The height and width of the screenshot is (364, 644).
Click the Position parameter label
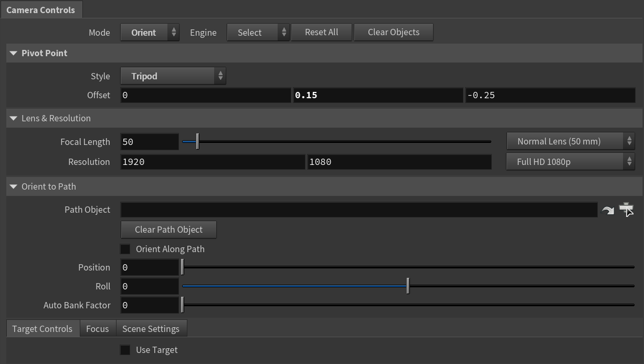[x=94, y=267]
